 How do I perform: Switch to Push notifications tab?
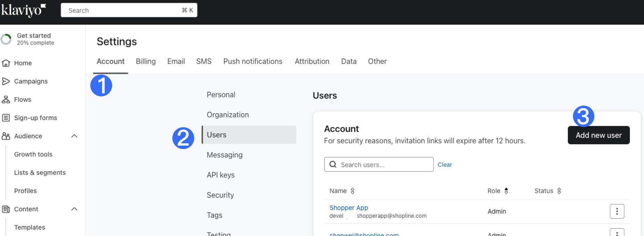253,61
